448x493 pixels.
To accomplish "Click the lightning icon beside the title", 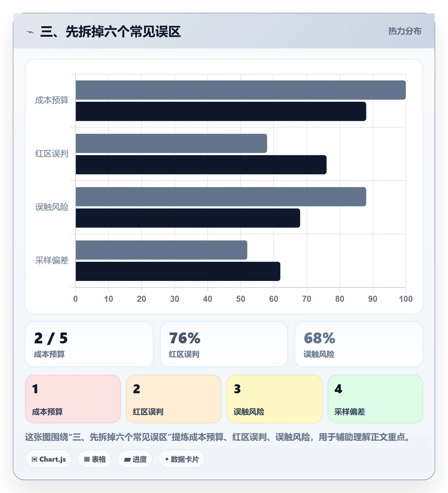I will [x=30, y=32].
